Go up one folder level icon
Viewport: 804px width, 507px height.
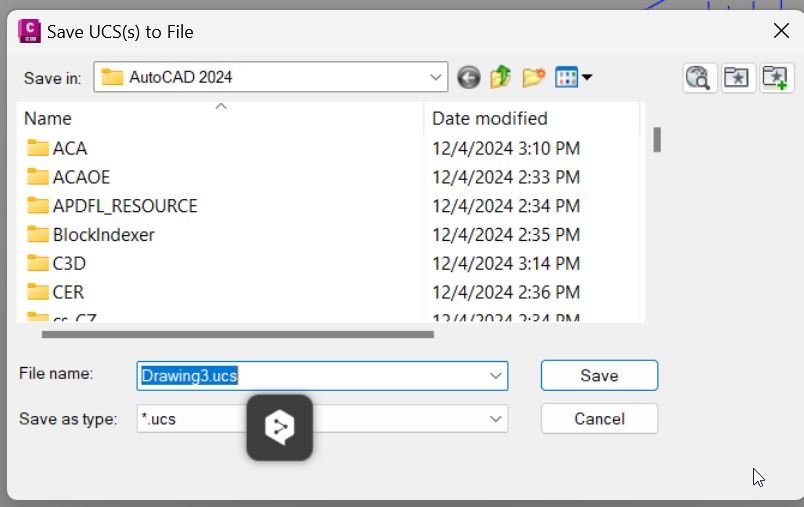coord(501,77)
